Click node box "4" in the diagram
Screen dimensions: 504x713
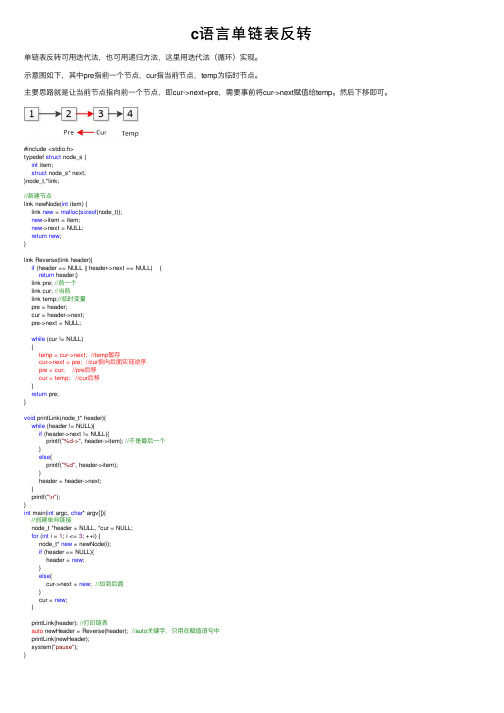pyautogui.click(x=130, y=114)
